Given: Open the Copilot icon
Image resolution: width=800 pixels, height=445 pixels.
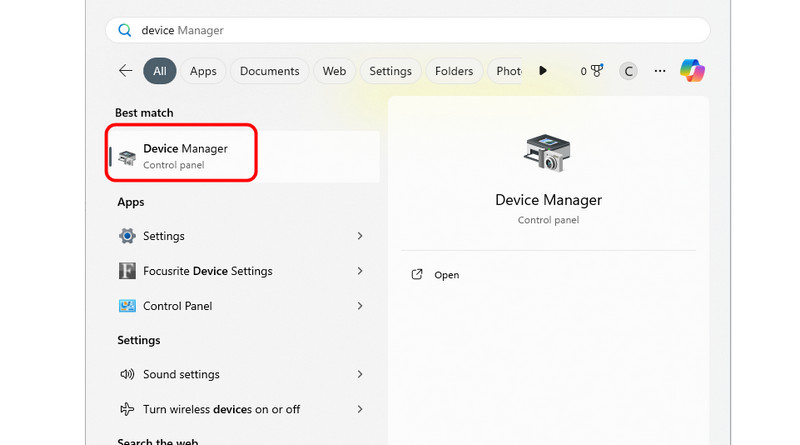Looking at the screenshot, I should tap(692, 71).
